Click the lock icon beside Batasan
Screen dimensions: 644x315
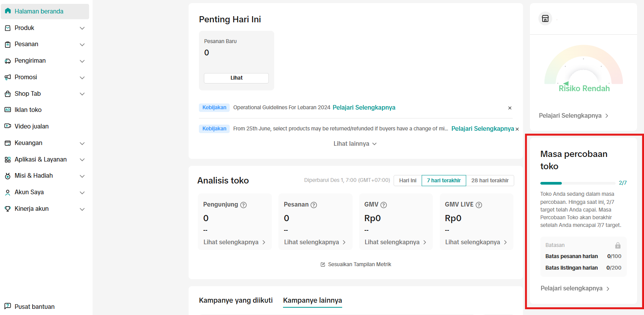[618, 245]
